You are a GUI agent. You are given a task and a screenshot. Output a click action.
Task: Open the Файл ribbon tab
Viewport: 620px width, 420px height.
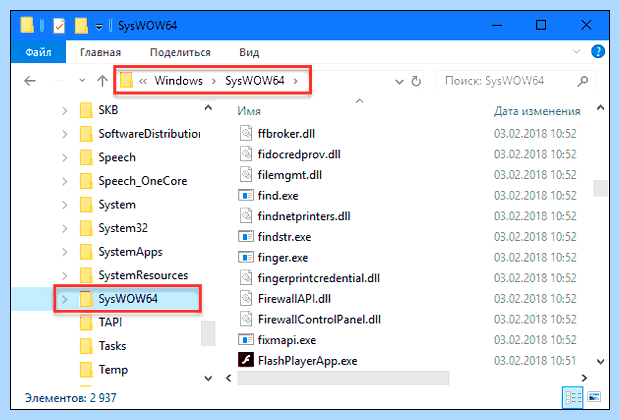click(38, 52)
